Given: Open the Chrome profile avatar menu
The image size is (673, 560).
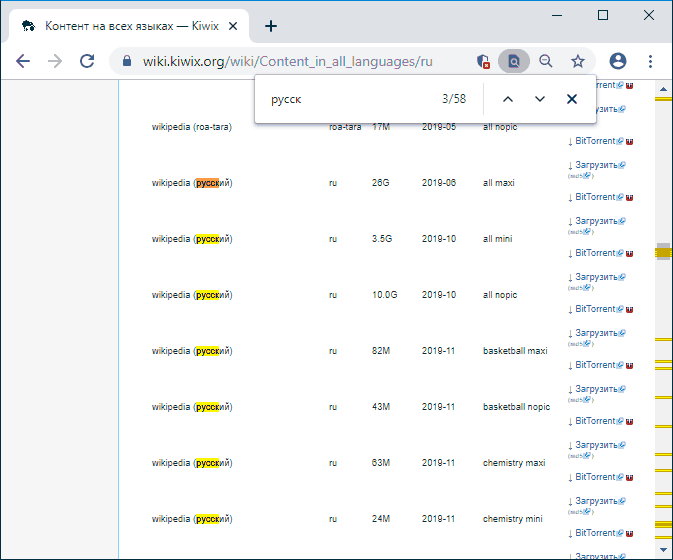Looking at the screenshot, I should click(618, 61).
